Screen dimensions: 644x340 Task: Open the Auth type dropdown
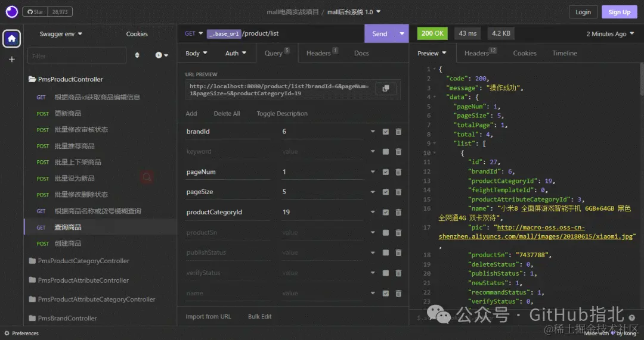click(236, 54)
